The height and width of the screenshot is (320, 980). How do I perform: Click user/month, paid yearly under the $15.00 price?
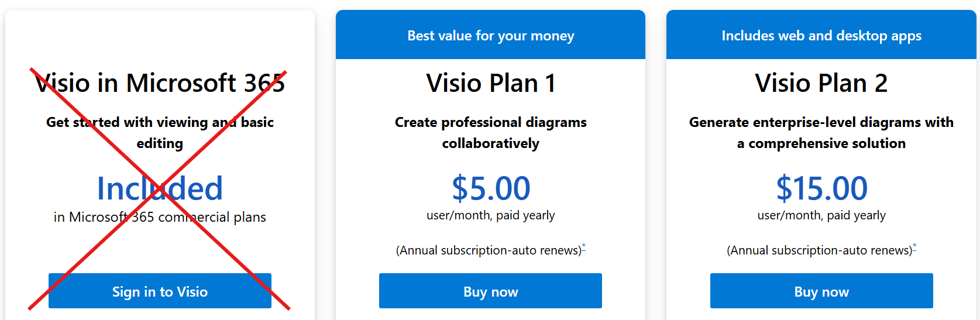(821, 215)
